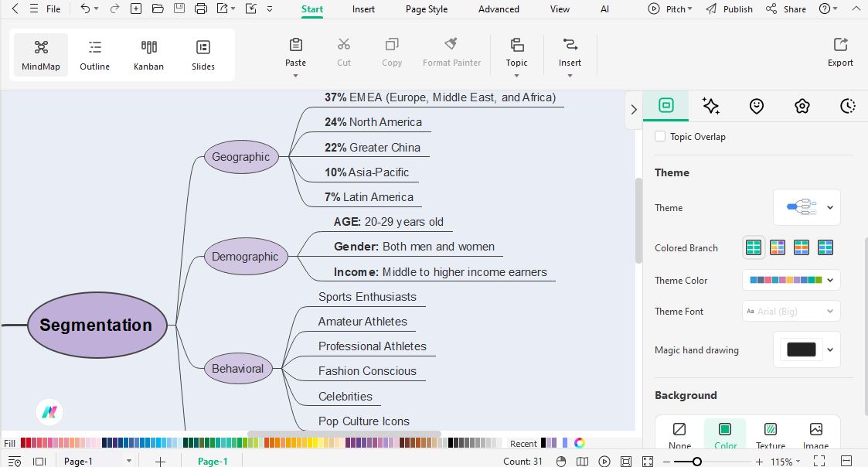Click the play presentation status icon
This screenshot has width=868, height=467.
604,461
